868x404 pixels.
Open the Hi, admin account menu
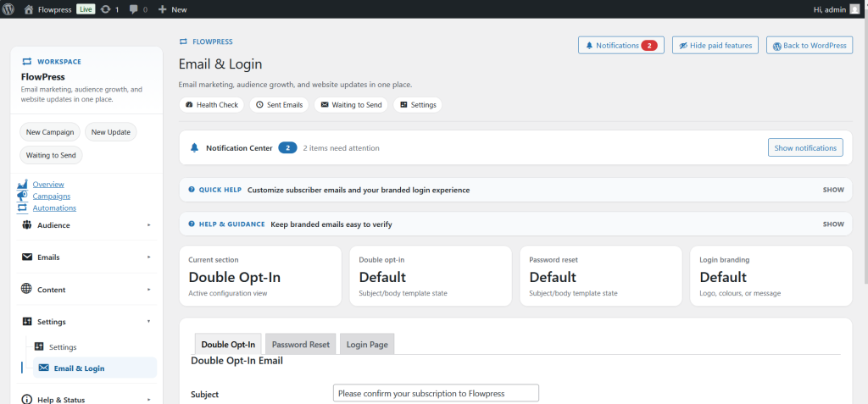click(837, 9)
